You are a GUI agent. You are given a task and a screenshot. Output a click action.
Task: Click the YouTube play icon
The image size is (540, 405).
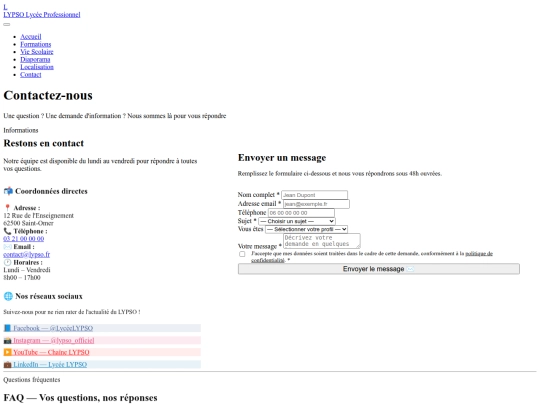7,352
